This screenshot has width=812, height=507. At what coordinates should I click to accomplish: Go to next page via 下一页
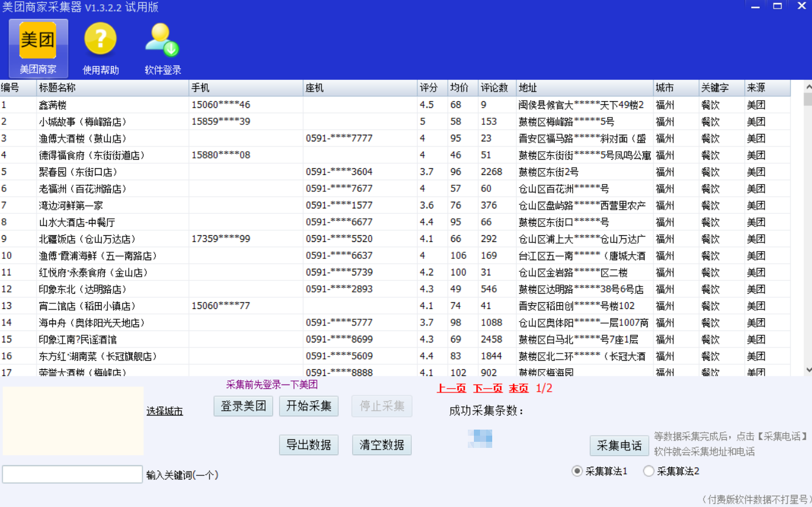point(488,388)
